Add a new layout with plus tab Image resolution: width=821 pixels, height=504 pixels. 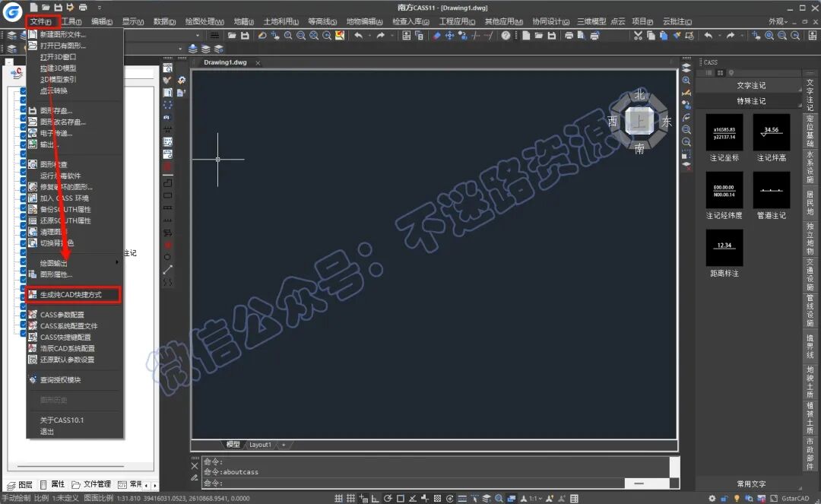click(284, 445)
